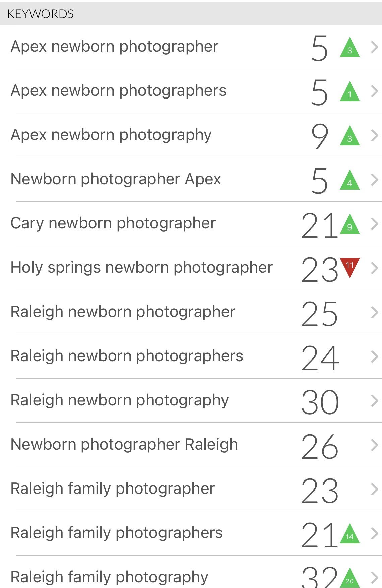Tap green up-14 triangle for Raleigh family photographers
This screenshot has width=382, height=588.
pos(349,535)
